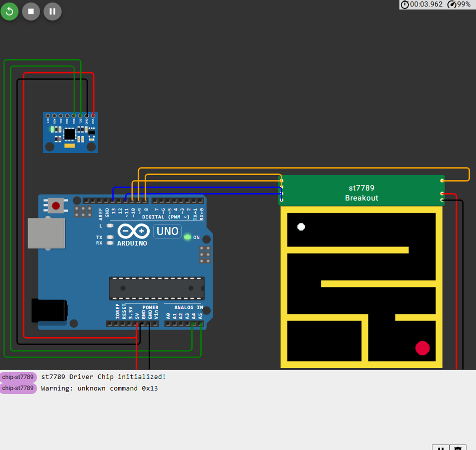
Task: Select the 'Warning: unknown command 0x13' log line
Action: (100, 388)
